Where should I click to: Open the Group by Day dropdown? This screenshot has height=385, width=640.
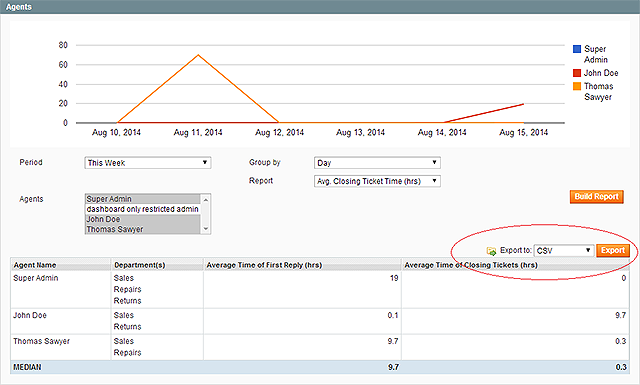coord(377,163)
